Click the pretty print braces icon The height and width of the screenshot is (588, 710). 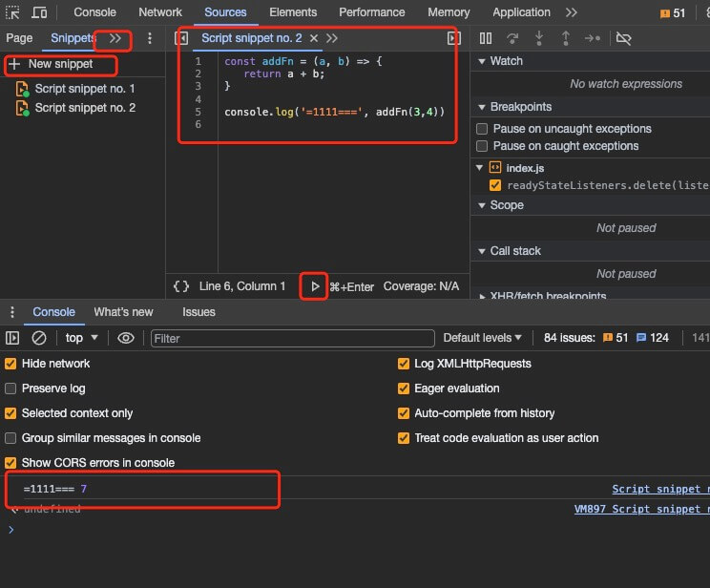tap(180, 286)
